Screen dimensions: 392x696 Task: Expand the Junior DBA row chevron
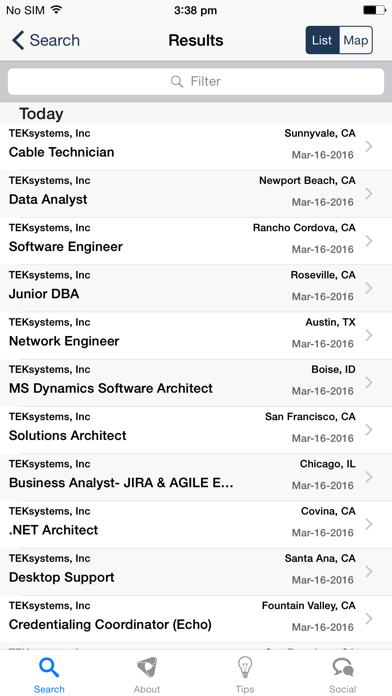click(368, 288)
